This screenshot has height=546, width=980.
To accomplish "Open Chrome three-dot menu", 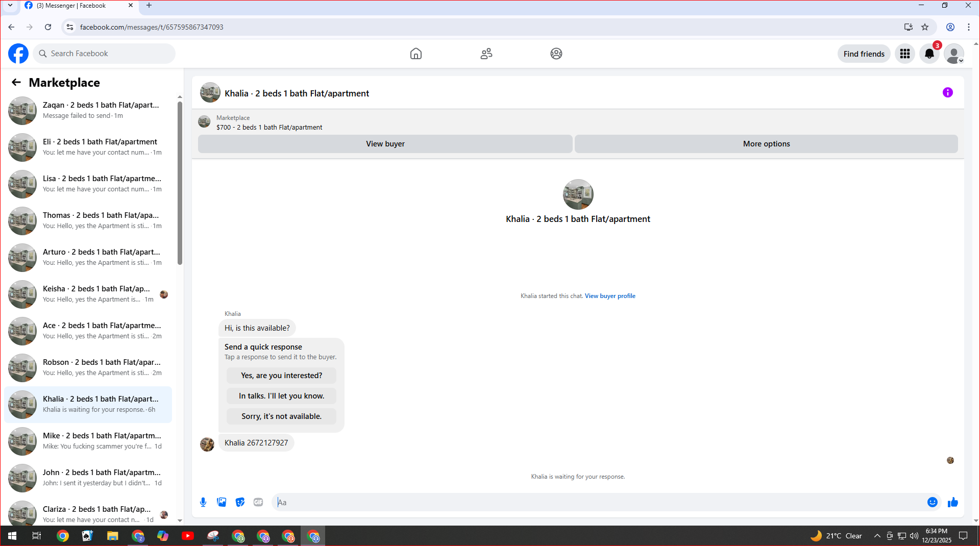I will [969, 27].
